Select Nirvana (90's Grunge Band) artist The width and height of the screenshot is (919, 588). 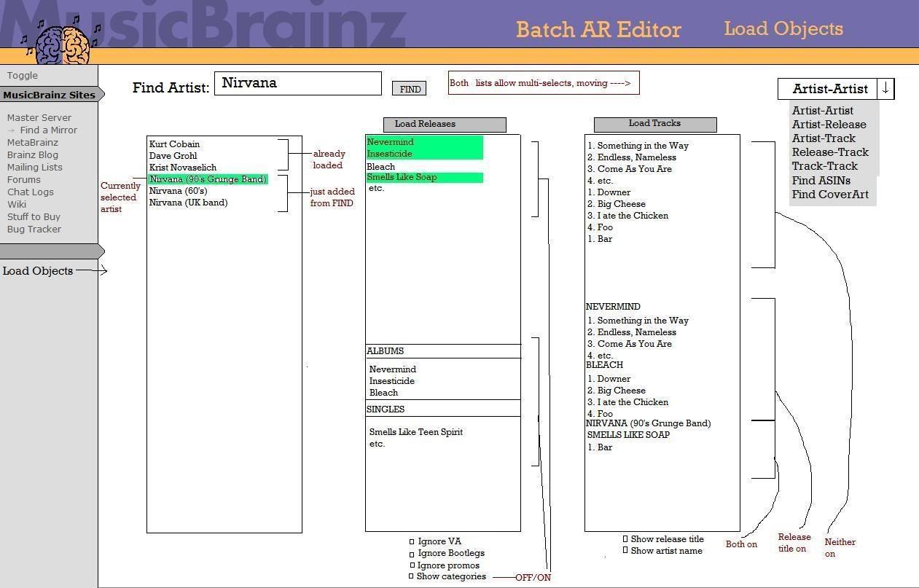pyautogui.click(x=208, y=179)
